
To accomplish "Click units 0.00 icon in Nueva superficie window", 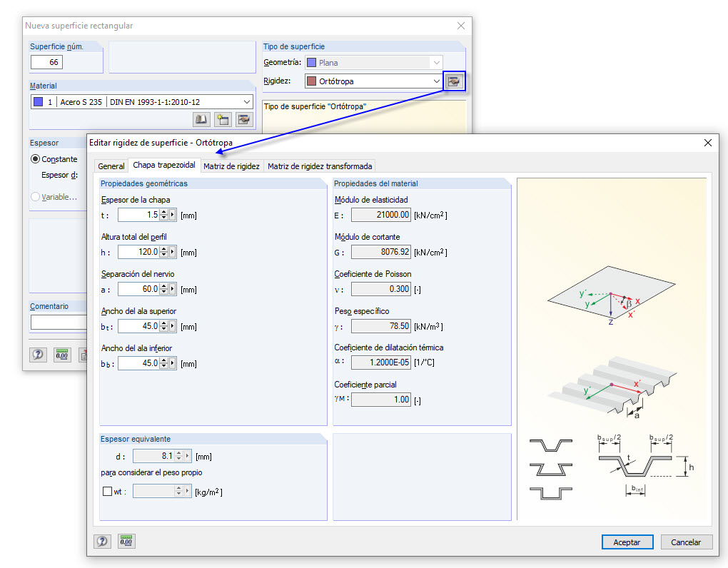I will pyautogui.click(x=62, y=355).
